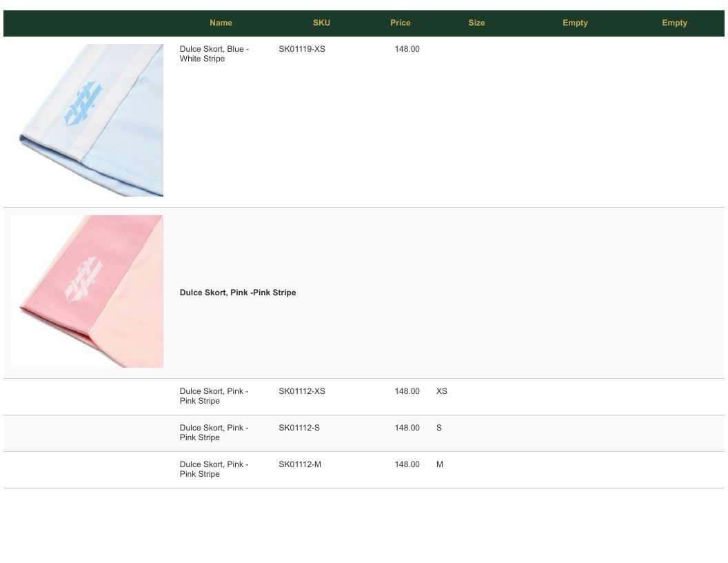
Task: Click the 148.00 price in the SK01112-S row
Action: coord(407,428)
